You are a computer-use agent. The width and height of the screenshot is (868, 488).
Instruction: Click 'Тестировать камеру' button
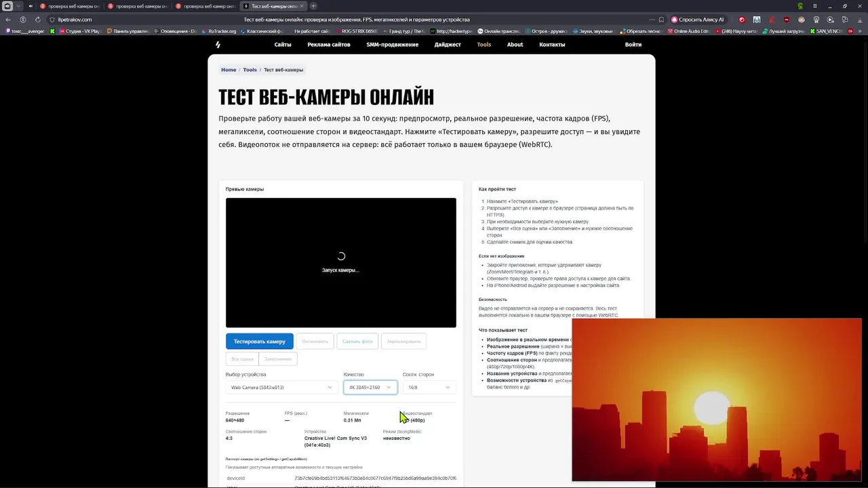tap(260, 342)
